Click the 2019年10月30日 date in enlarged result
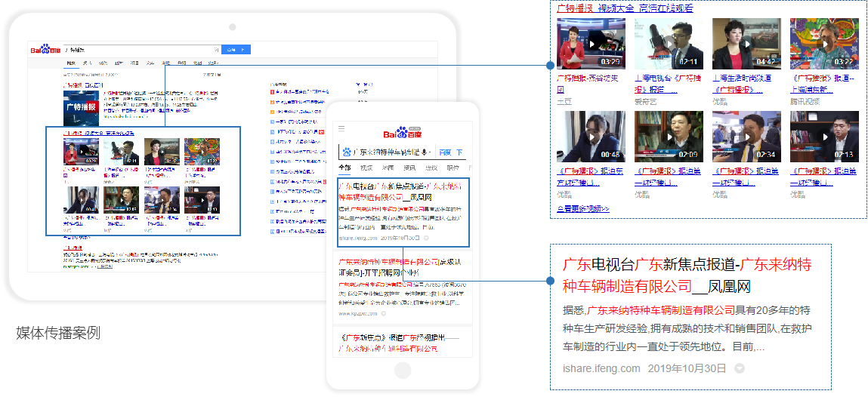This screenshot has height=397, width=868. (x=687, y=368)
